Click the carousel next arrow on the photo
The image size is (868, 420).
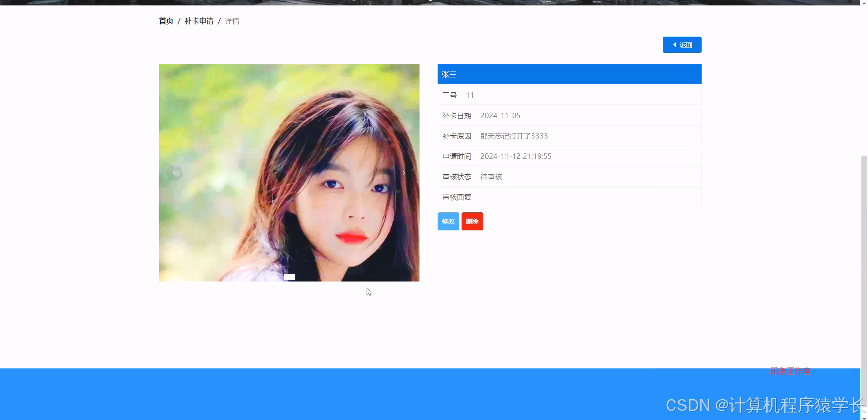pyautogui.click(x=403, y=172)
